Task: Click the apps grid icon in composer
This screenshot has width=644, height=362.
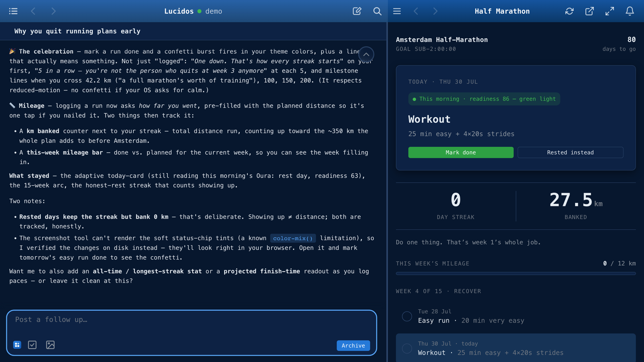Action: pos(17,345)
